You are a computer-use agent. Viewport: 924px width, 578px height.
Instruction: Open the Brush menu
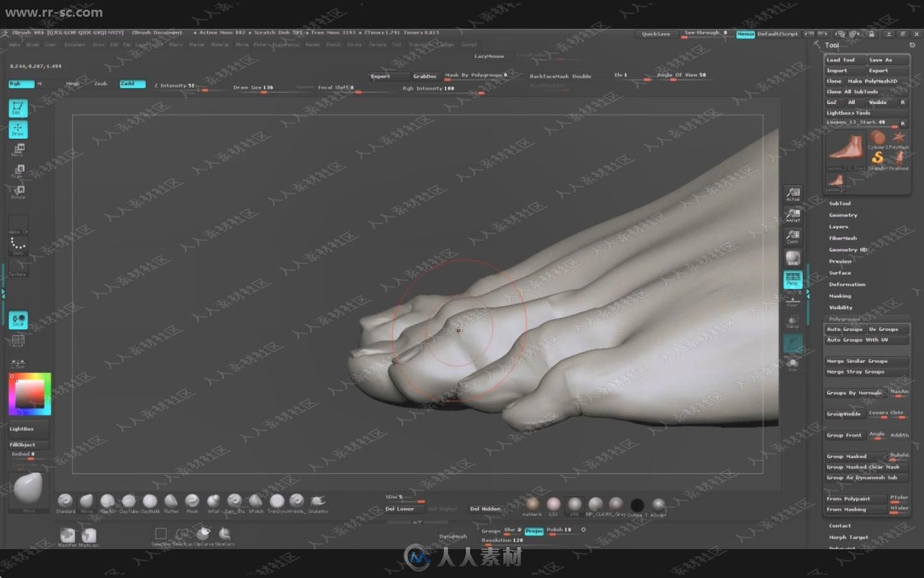pyautogui.click(x=33, y=45)
